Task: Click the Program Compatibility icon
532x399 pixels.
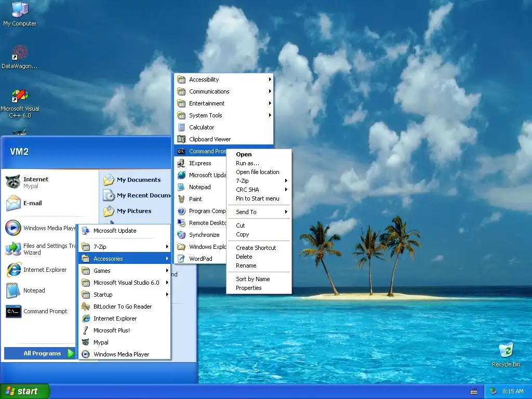Action: click(181, 211)
